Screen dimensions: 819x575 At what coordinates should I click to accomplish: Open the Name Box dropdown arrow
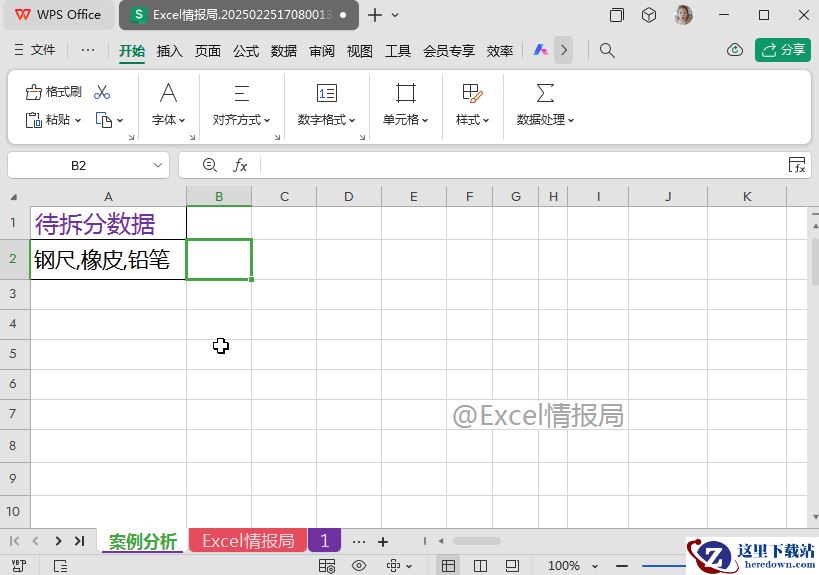click(158, 165)
